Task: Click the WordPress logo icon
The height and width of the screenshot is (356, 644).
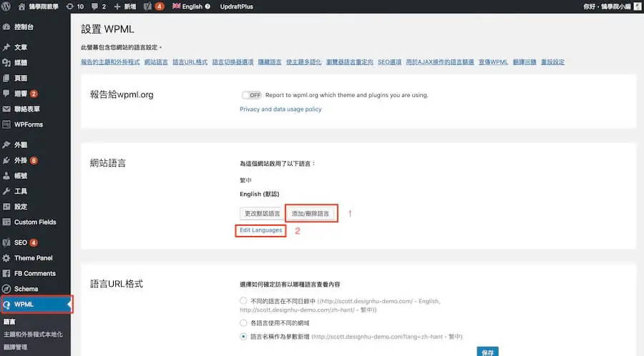Action: [6, 6]
